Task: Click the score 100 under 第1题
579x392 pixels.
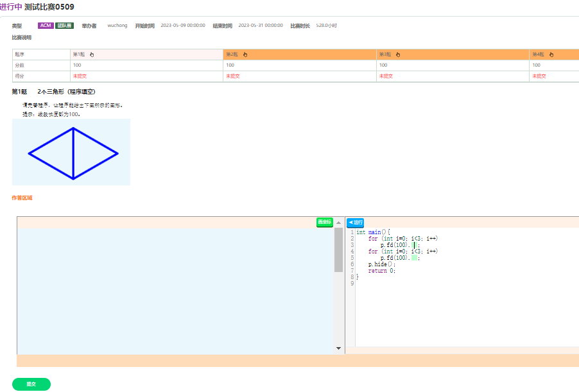Action: pyautogui.click(x=77, y=65)
